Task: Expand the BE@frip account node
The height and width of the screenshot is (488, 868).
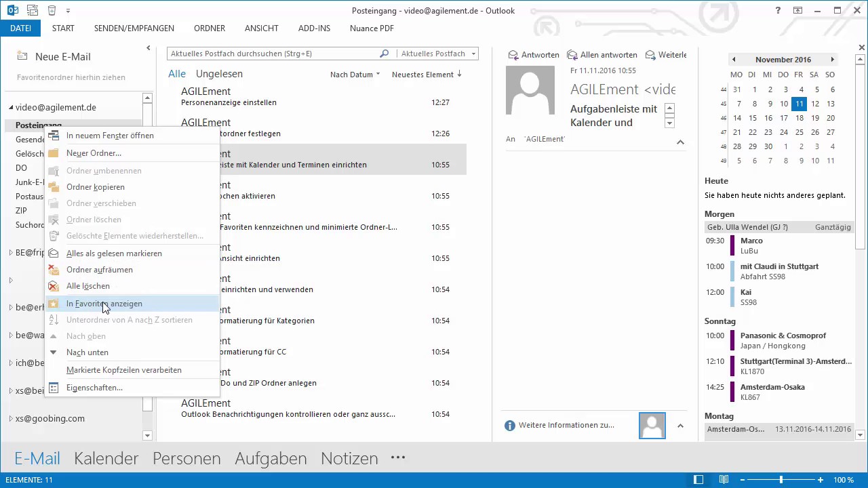Action: [11, 253]
